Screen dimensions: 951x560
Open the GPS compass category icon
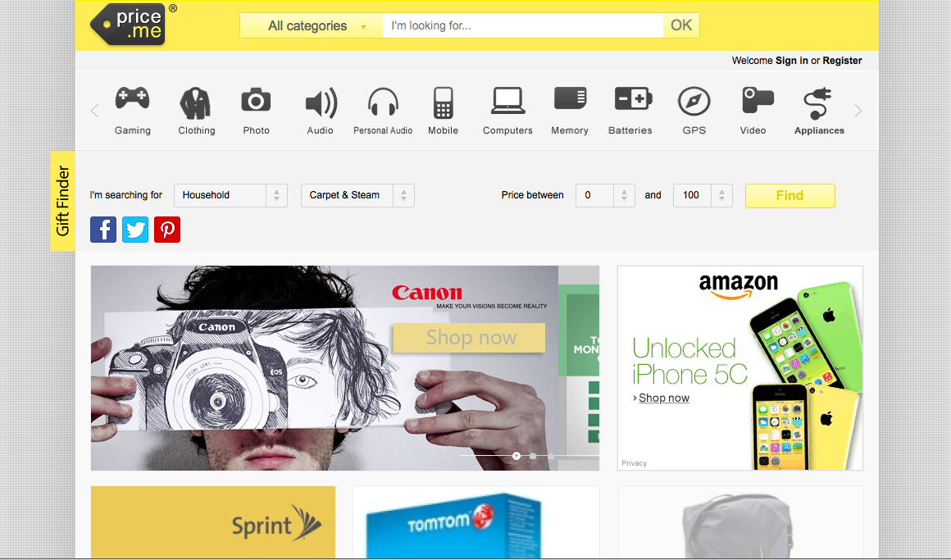(x=694, y=102)
